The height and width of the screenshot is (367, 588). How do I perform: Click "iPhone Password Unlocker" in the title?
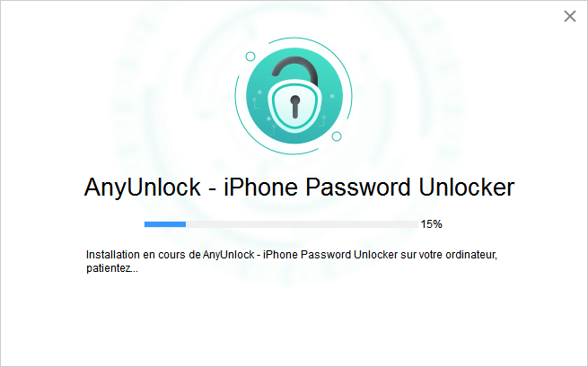point(369,187)
